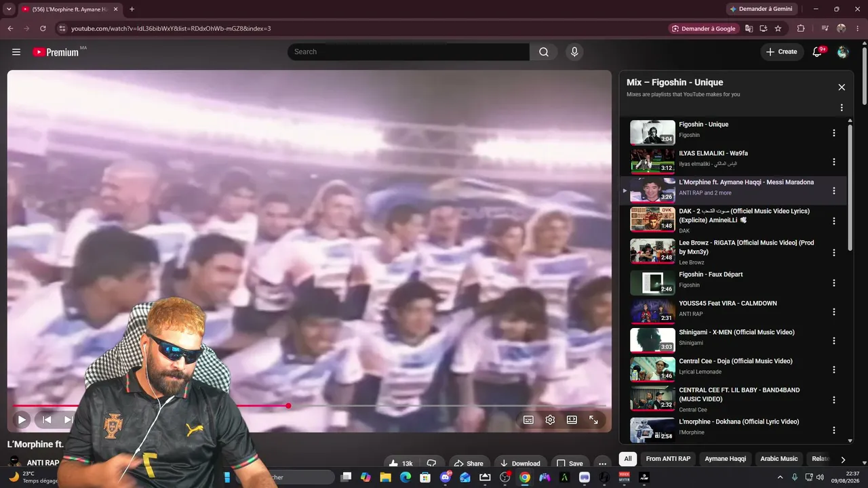Viewport: 868px width, 488px height.
Task: Show hidden system tray icons
Action: 780,477
